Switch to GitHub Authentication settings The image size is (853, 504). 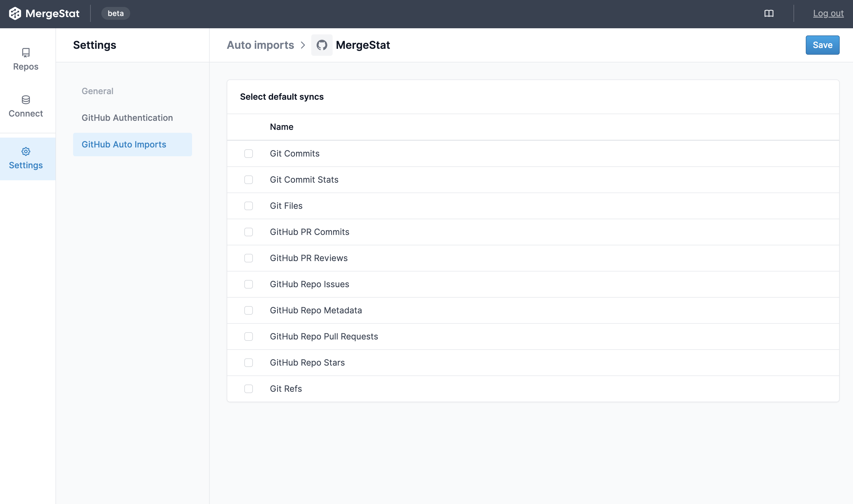click(x=127, y=118)
